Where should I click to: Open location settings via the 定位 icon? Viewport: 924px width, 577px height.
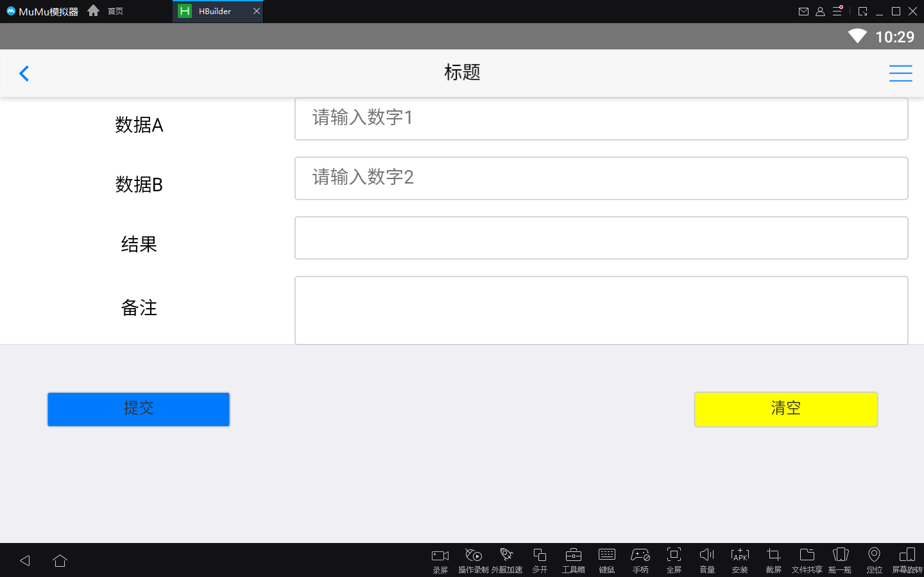[x=874, y=558]
